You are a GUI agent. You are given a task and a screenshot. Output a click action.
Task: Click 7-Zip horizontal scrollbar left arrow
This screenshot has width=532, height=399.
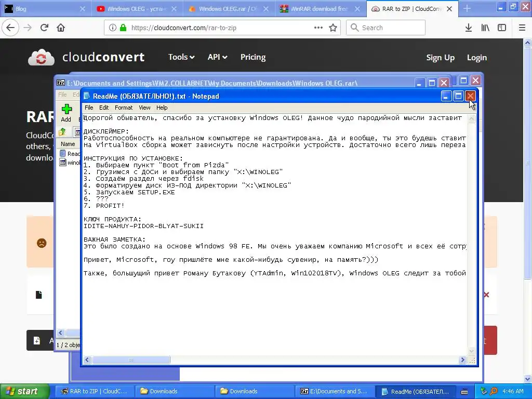61,333
